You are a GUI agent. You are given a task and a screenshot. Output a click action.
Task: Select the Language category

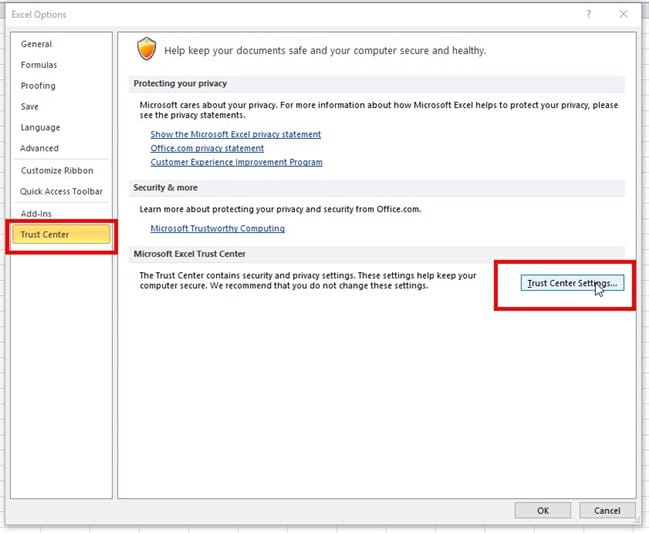coord(40,127)
